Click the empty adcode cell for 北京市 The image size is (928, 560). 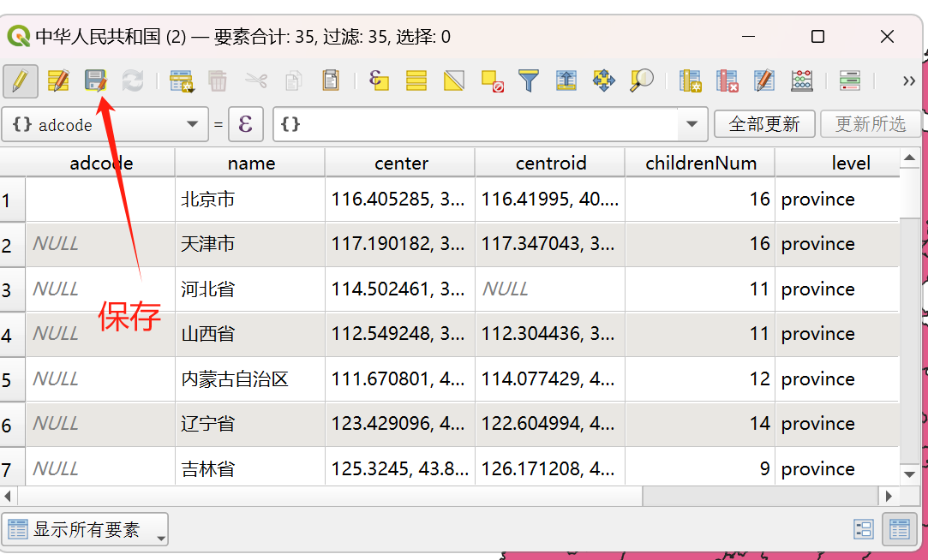click(x=100, y=200)
